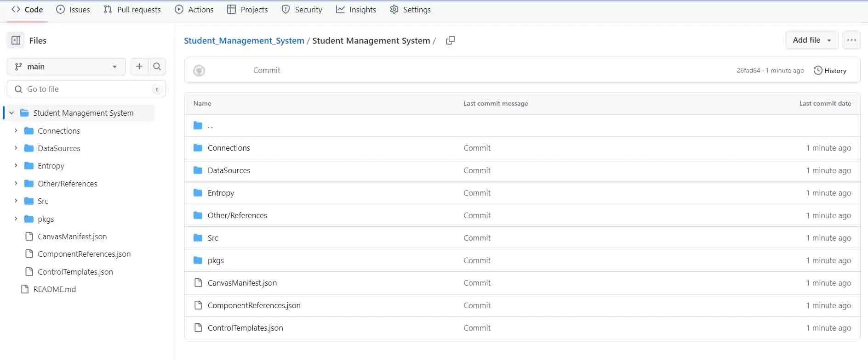Click CanvasManifest.json file icon in table
868x360 pixels.
click(198, 283)
